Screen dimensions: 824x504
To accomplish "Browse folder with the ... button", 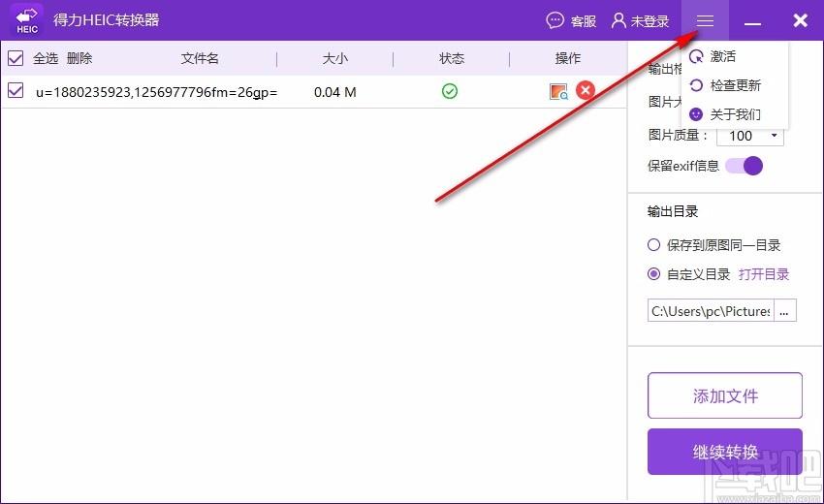I will tap(784, 310).
